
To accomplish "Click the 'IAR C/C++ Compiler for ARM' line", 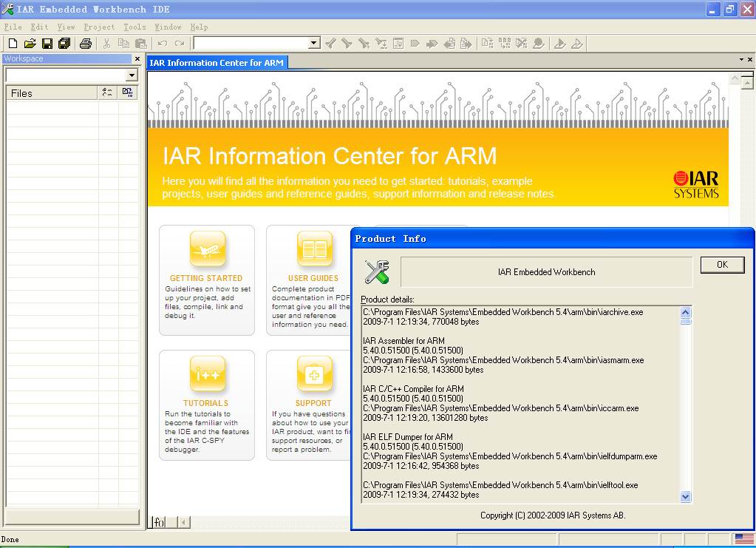I will (x=413, y=389).
